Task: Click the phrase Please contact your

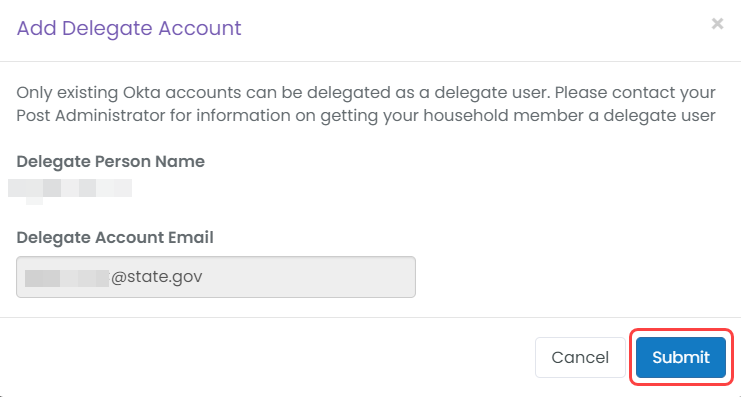Action: click(635, 92)
